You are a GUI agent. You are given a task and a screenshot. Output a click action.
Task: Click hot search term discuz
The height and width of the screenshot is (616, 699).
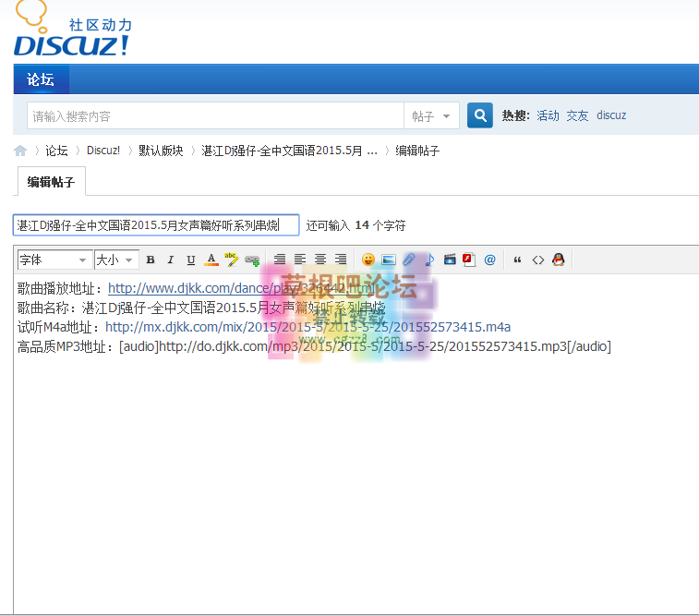[x=611, y=115]
